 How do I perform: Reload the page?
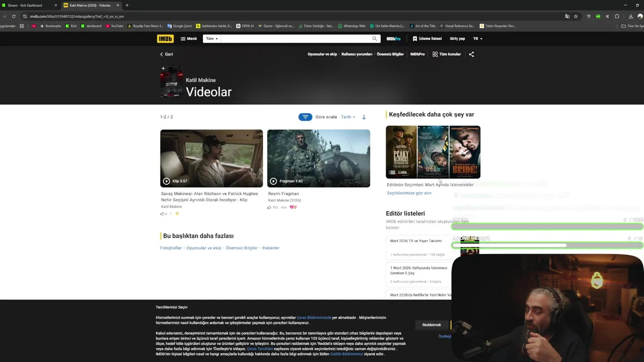(14, 16)
